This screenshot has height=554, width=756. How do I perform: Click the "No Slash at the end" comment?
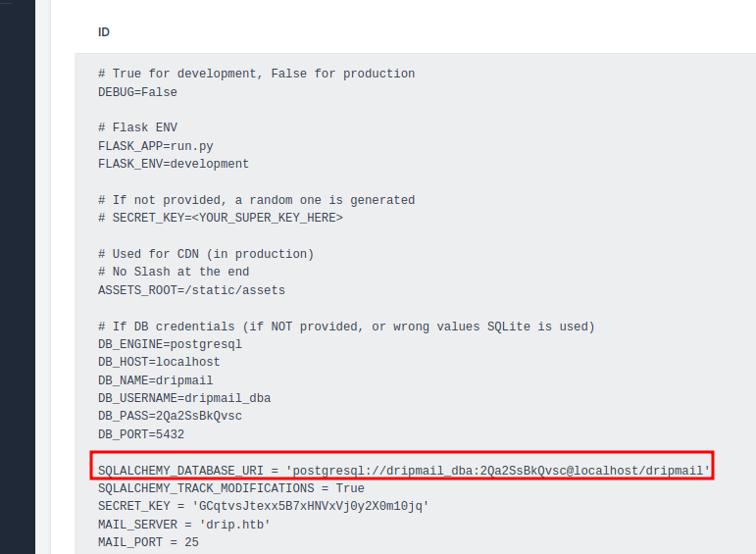[x=174, y=272]
